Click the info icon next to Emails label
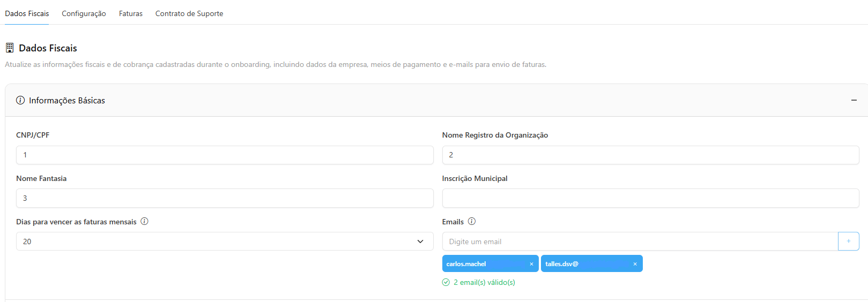This screenshot has width=868, height=302. [x=472, y=222]
